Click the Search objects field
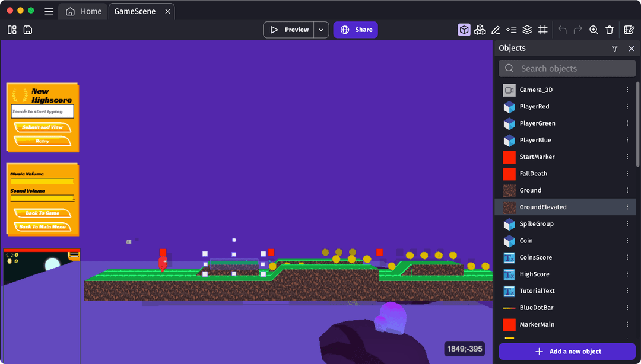This screenshot has width=641, height=364. pyautogui.click(x=567, y=68)
